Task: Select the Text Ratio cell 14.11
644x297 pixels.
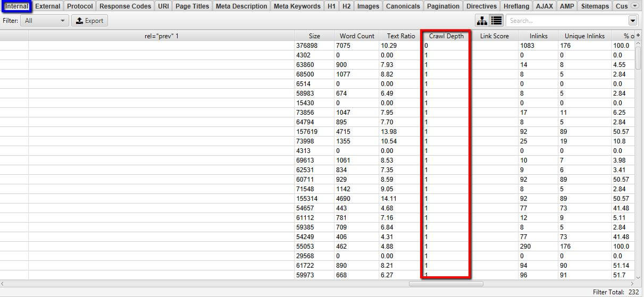Action: click(x=401, y=199)
